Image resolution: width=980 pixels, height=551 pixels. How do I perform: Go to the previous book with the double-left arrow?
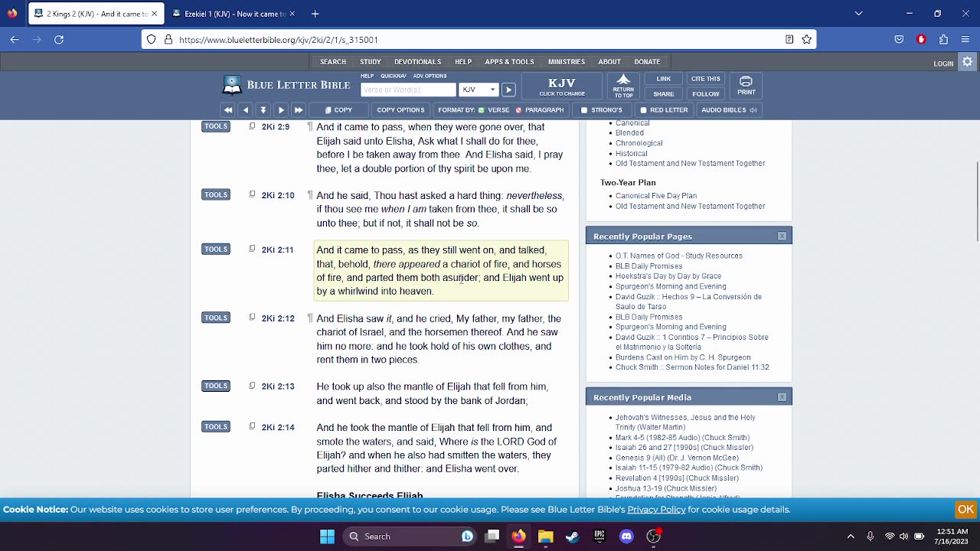coord(227,110)
